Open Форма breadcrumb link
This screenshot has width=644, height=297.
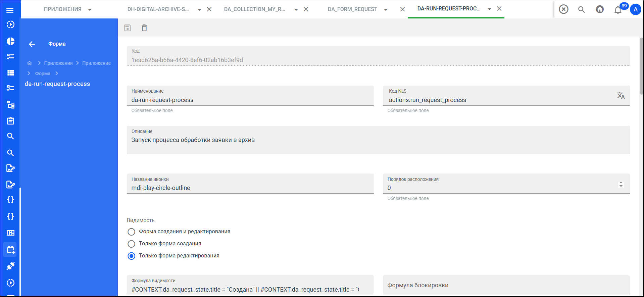43,73
